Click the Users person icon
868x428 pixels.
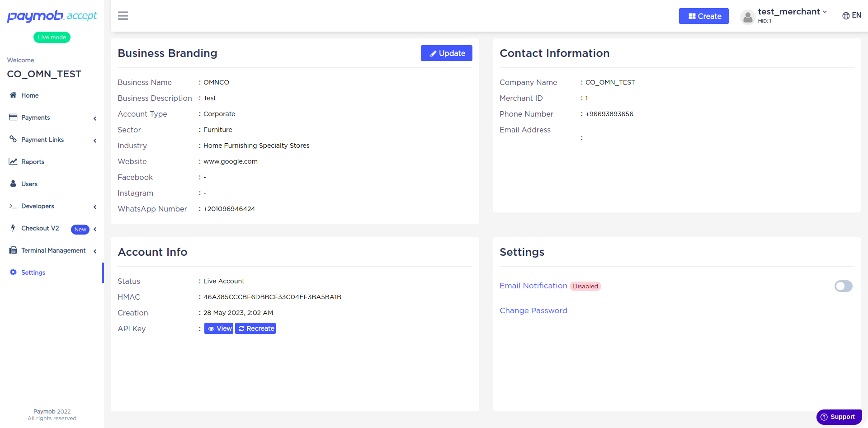pyautogui.click(x=13, y=184)
